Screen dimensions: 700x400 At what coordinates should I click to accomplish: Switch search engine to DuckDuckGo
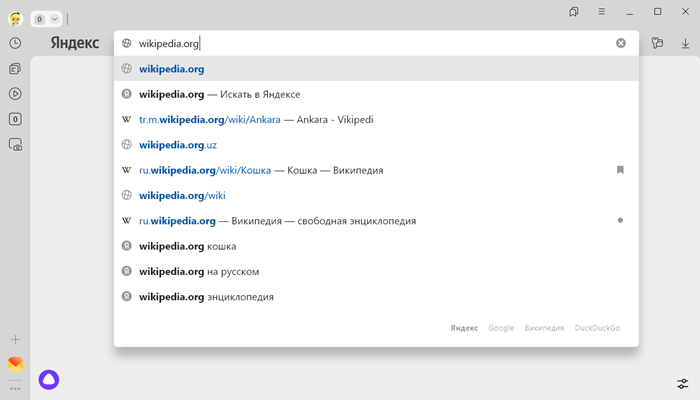[x=597, y=328]
